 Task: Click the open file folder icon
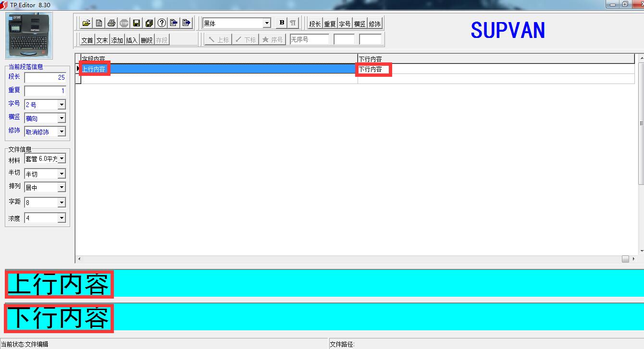(87, 23)
